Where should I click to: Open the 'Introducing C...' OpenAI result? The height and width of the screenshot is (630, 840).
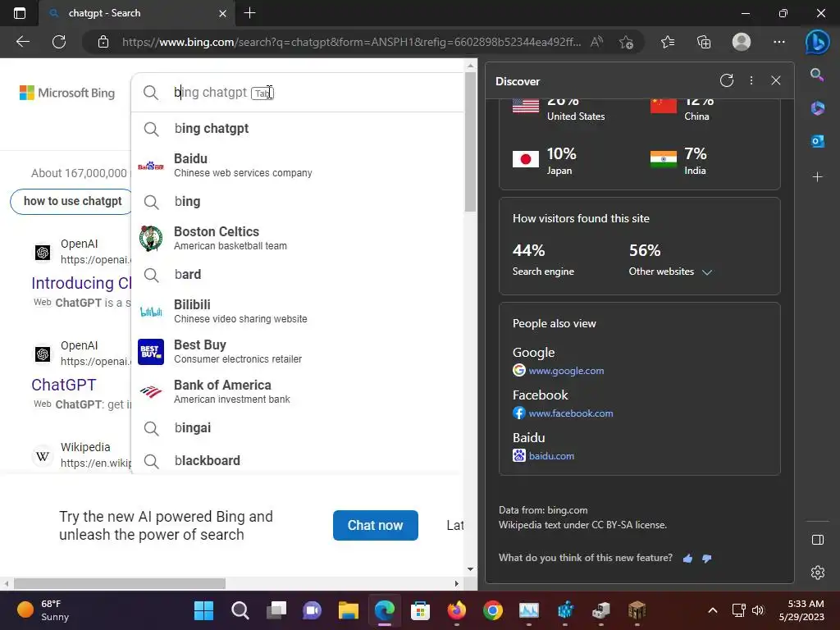81,283
